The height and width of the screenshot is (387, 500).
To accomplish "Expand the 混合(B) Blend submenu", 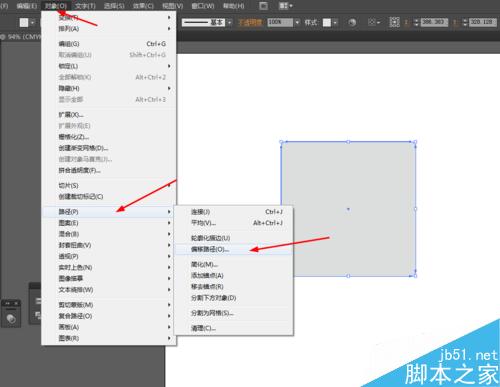I will click(x=109, y=234).
